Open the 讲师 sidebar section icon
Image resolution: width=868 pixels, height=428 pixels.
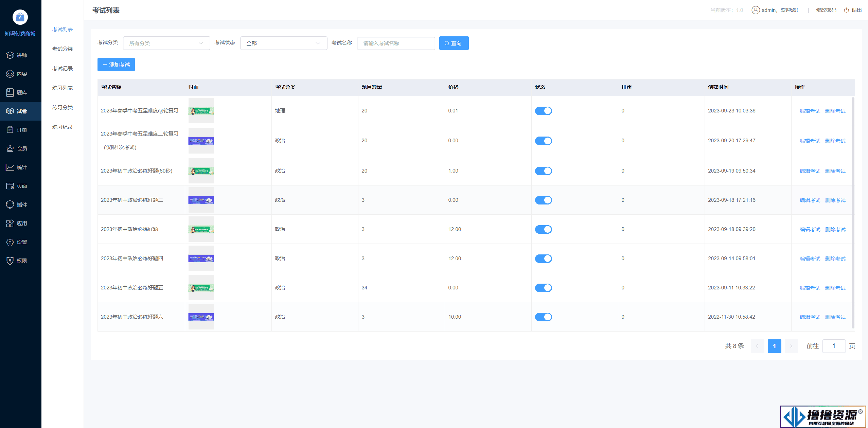10,55
